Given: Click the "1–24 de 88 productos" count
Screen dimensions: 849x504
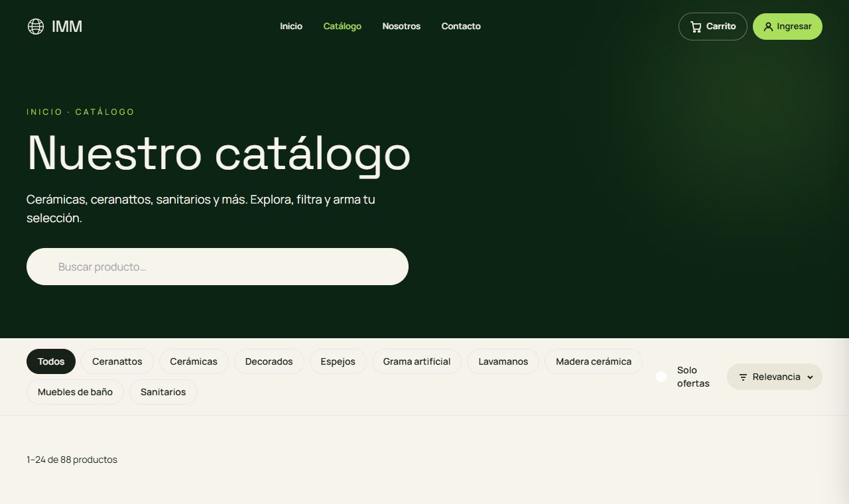Looking at the screenshot, I should [x=72, y=460].
